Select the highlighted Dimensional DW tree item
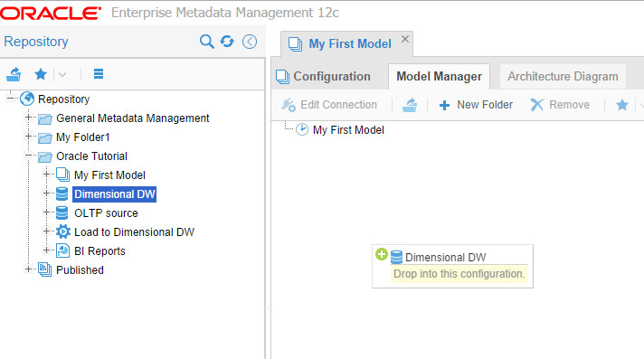 pyautogui.click(x=115, y=194)
